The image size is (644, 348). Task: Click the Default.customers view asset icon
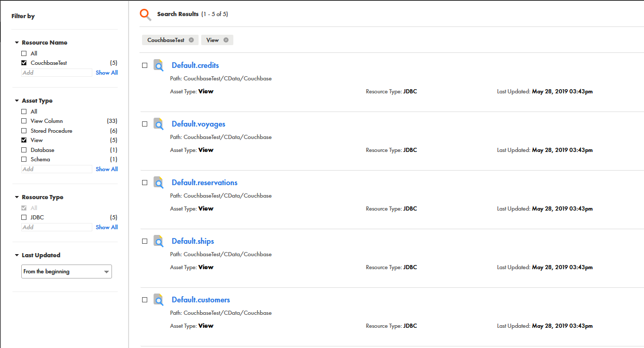(159, 300)
